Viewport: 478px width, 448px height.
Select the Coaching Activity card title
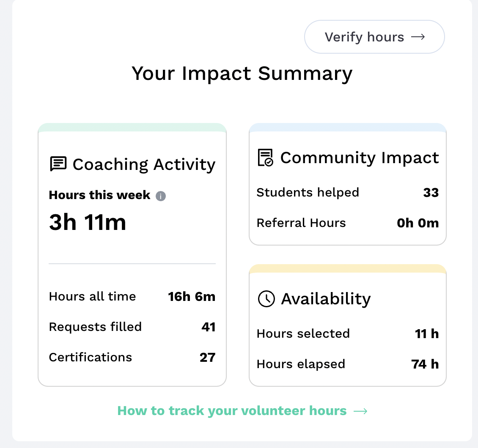pyautogui.click(x=144, y=164)
